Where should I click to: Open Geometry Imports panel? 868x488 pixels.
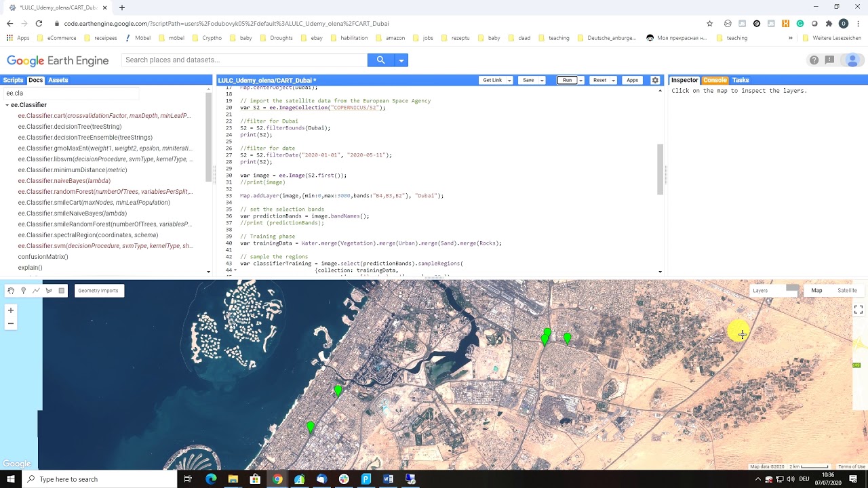98,291
